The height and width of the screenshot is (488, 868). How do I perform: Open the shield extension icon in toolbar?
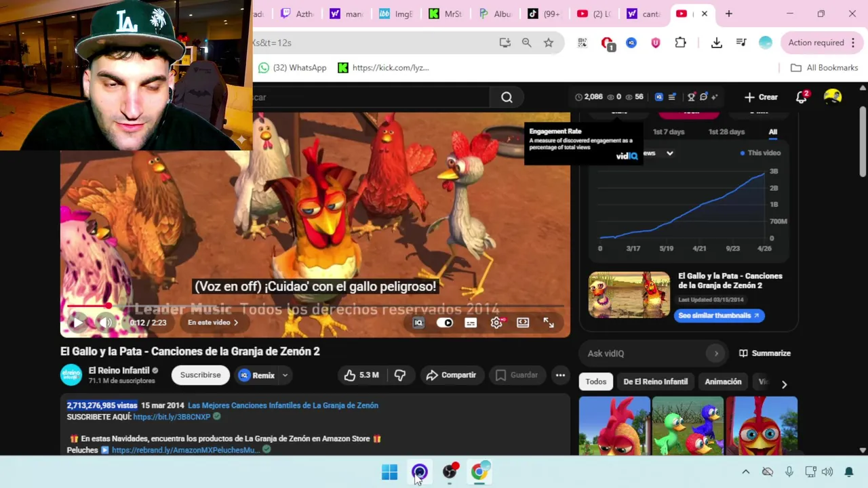[655, 43]
